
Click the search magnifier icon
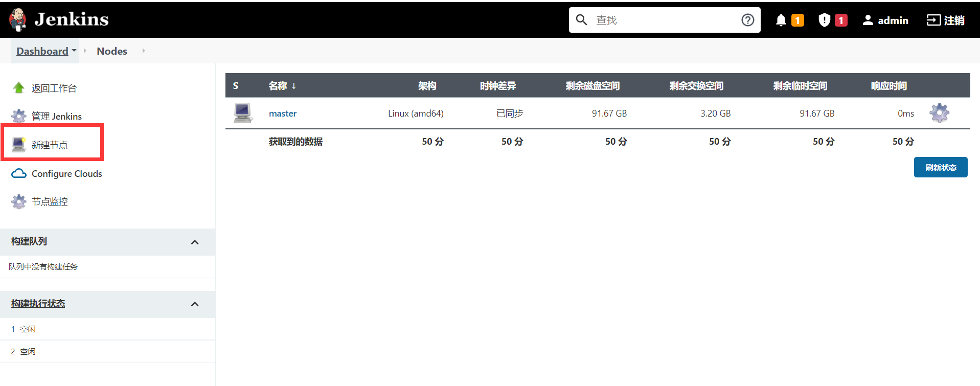(581, 20)
